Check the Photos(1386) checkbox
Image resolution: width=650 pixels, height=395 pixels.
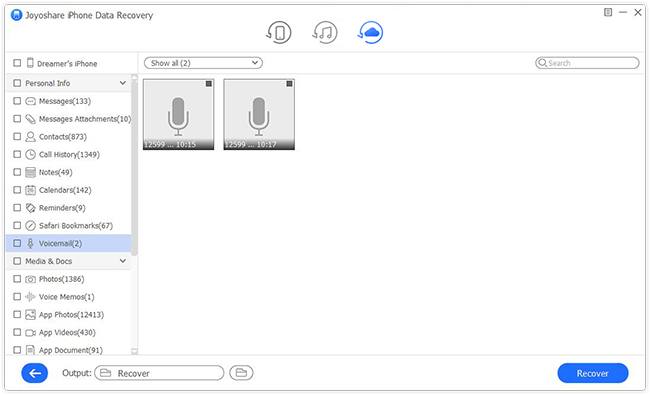(17, 279)
